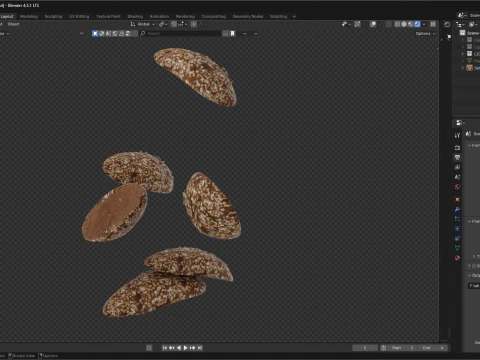Open the Render properties tab
The width and height of the screenshot is (480, 360).
(457, 147)
